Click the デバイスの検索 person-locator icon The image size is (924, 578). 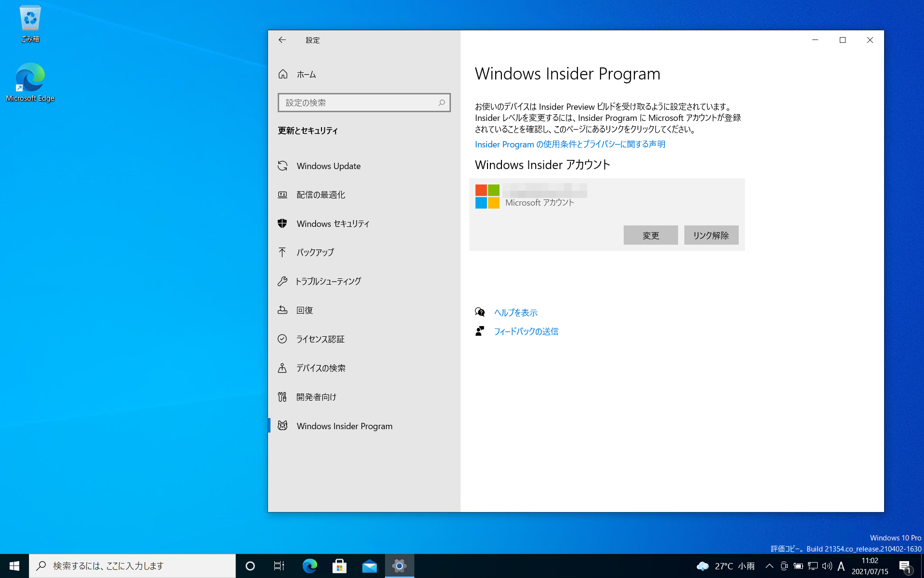pyautogui.click(x=282, y=368)
